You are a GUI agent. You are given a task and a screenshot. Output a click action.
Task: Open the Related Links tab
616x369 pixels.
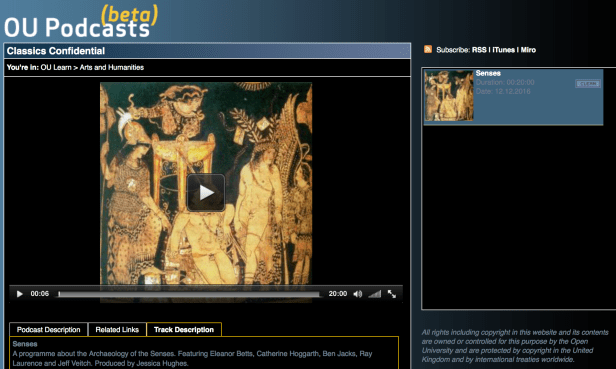117,329
